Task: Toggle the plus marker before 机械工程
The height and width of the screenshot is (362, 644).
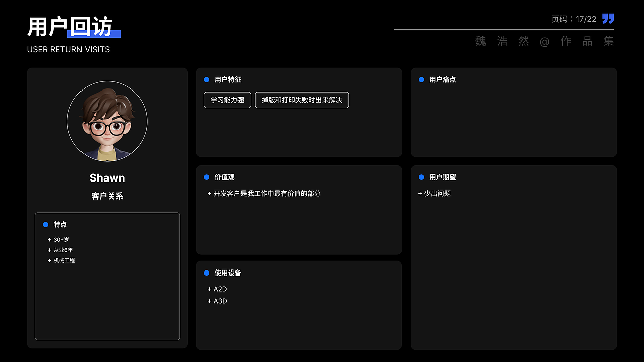Action: (50, 260)
